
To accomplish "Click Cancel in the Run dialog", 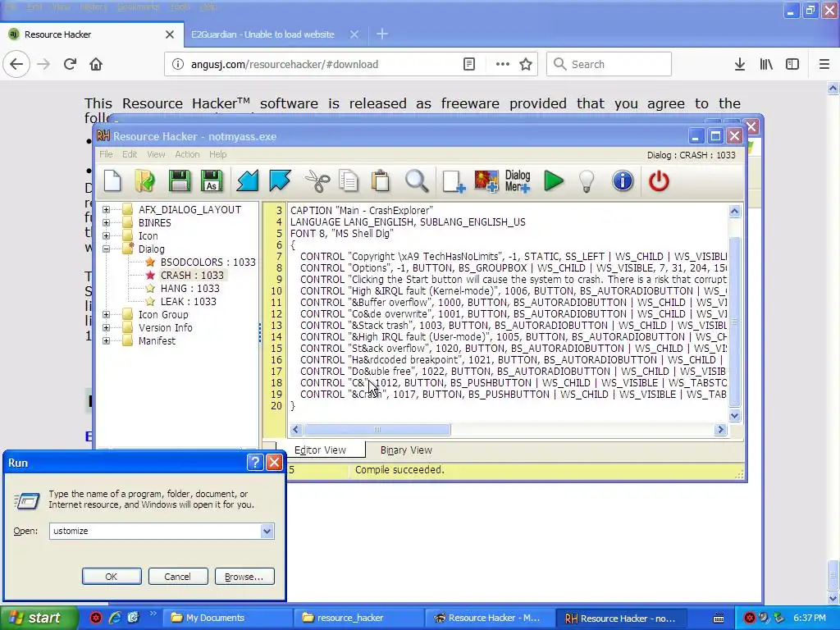I will click(x=177, y=577).
